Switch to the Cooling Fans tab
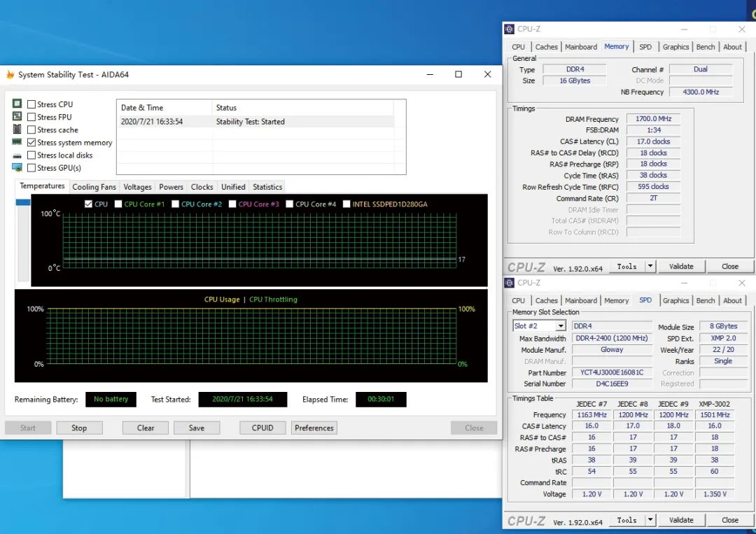Screen dimensions: 756x534 point(94,187)
